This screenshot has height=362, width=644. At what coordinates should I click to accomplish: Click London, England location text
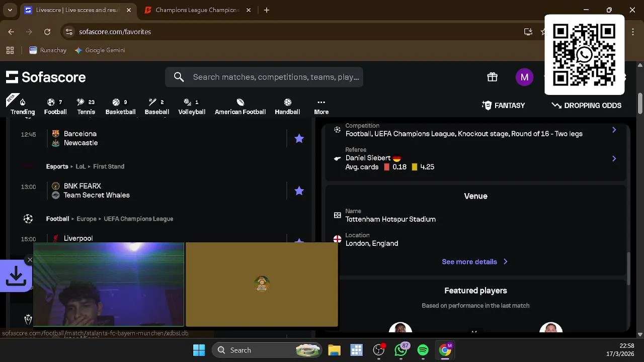click(372, 243)
